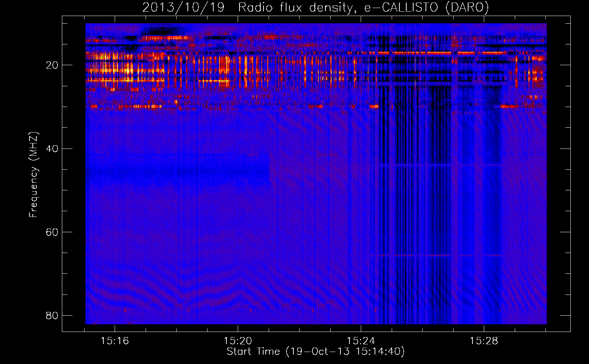Click the '40' frequency tick label
Viewport: 589px width, 364px height.
(x=52, y=149)
